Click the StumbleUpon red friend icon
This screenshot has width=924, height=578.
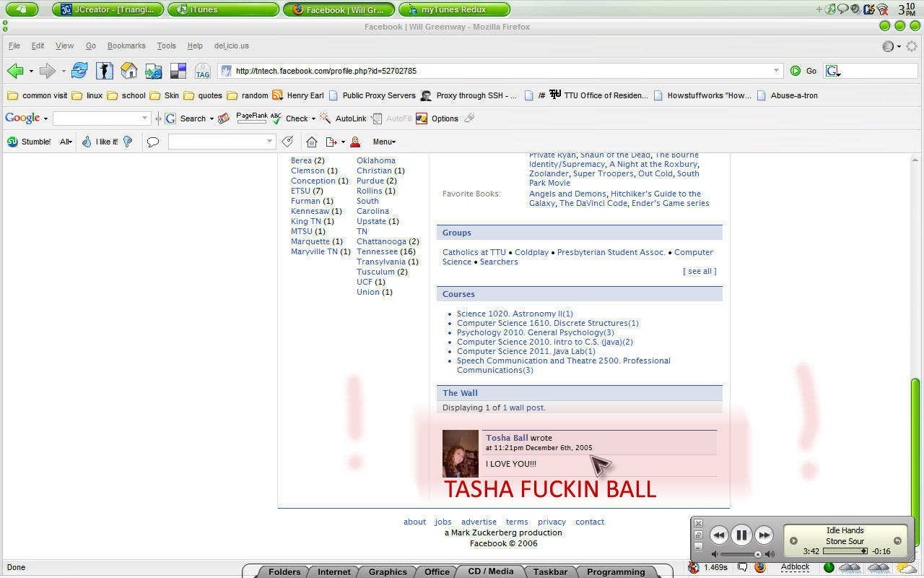355,142
